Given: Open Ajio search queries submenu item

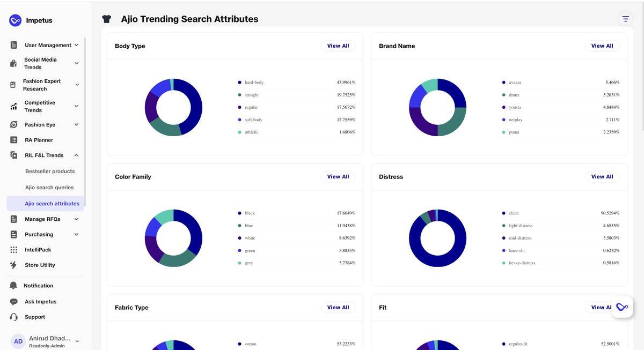Looking at the screenshot, I should (49, 188).
